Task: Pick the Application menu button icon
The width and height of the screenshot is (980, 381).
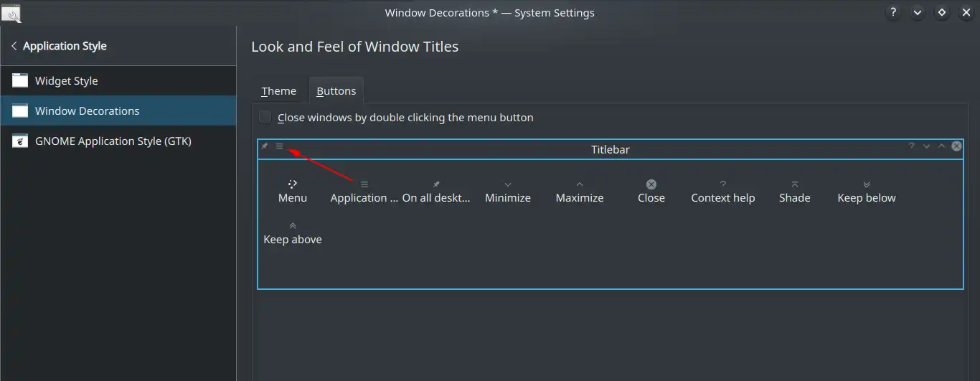Action: pyautogui.click(x=364, y=184)
